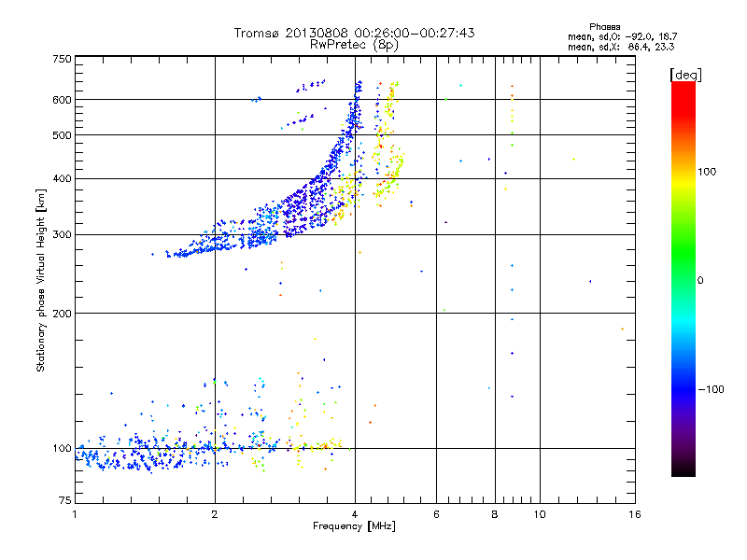Click the y-axis tick label "500"
747x560 pixels.
(x=63, y=135)
